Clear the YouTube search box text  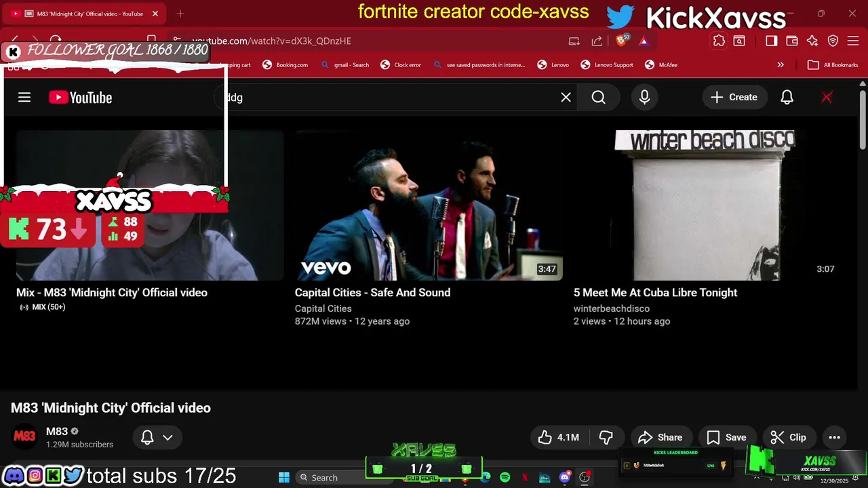[566, 98]
